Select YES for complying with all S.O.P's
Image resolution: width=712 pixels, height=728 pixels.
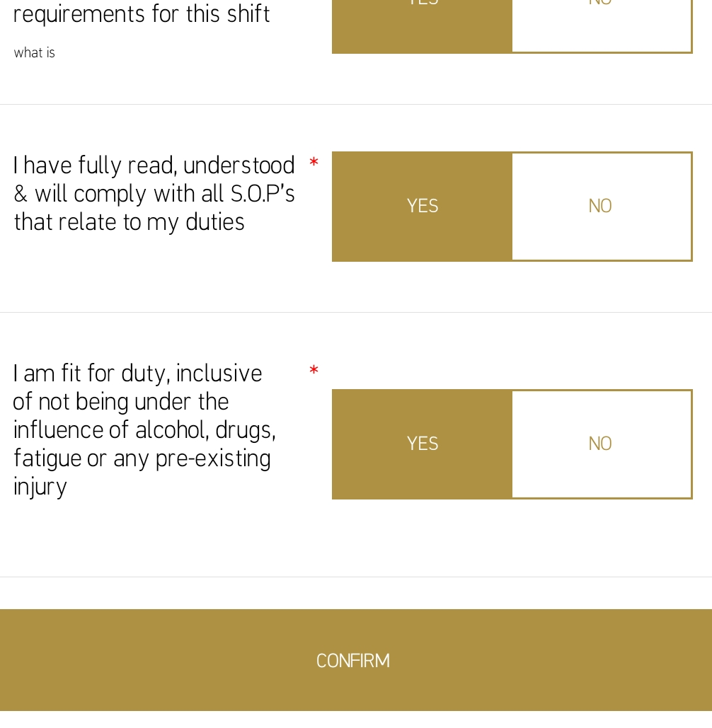tap(422, 206)
